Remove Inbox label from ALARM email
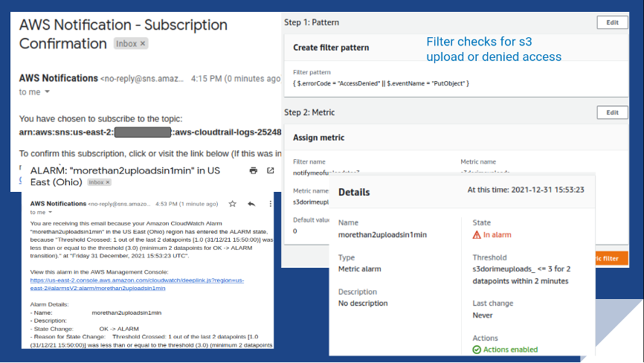 108,182
